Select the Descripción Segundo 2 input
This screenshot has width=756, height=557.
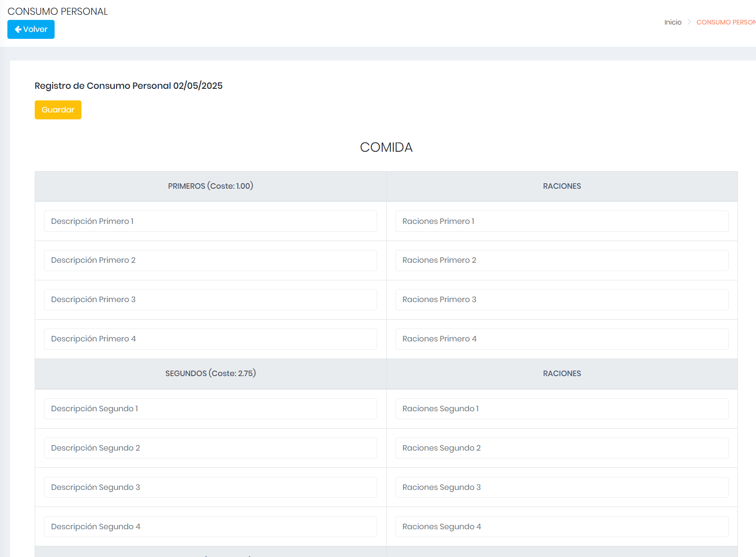211,448
